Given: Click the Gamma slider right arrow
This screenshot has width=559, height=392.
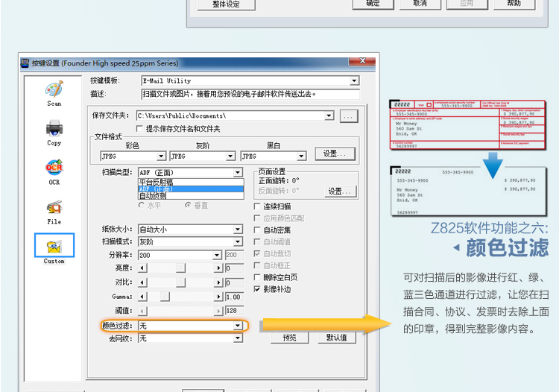Looking at the screenshot, I should [x=219, y=297].
